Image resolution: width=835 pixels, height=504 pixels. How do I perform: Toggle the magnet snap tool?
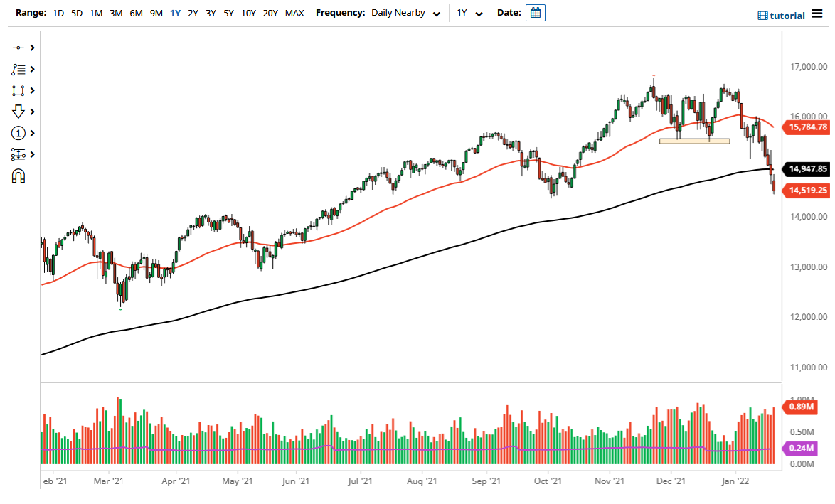[x=19, y=176]
